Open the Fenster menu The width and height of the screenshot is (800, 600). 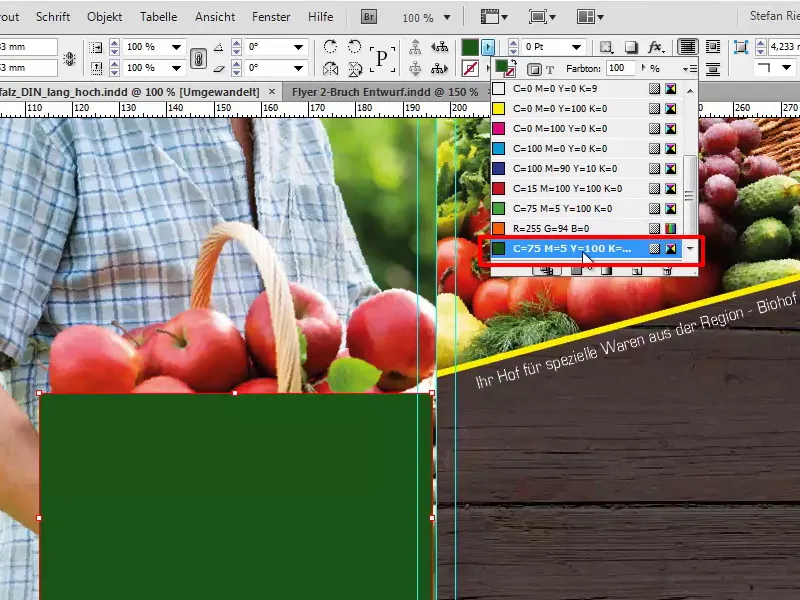click(x=271, y=17)
